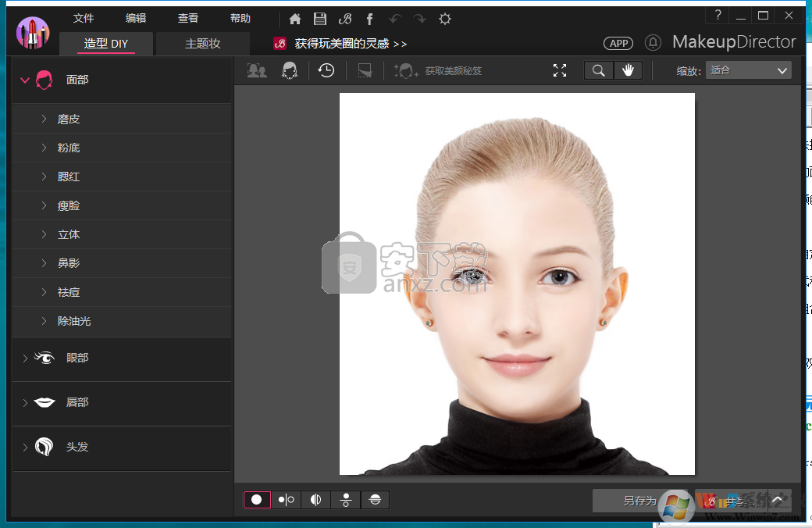
Task: Click the Save (floppy disk) icon
Action: pyautogui.click(x=319, y=18)
